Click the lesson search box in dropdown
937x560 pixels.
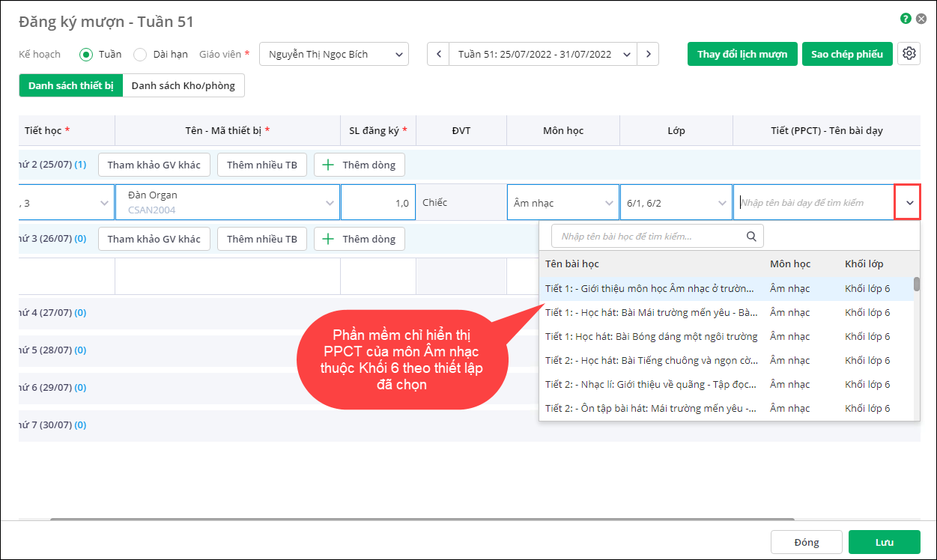(658, 236)
